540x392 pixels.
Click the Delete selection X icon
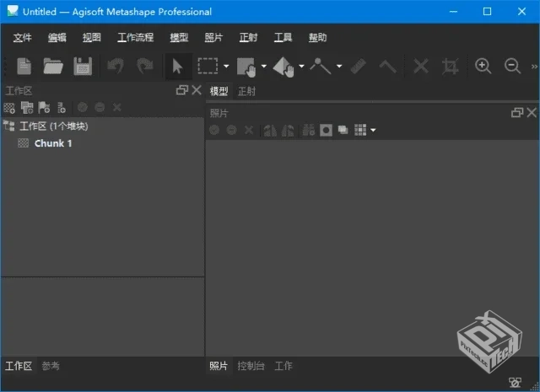click(x=421, y=66)
